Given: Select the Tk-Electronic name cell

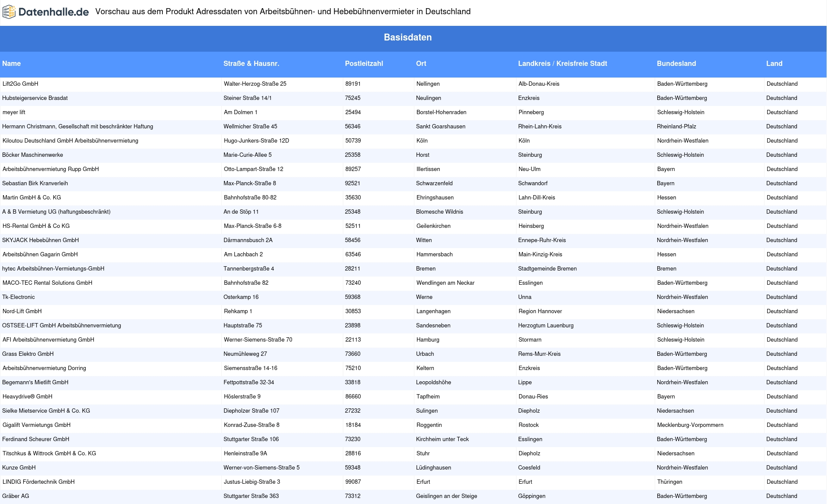Looking at the screenshot, I should pos(19,297).
